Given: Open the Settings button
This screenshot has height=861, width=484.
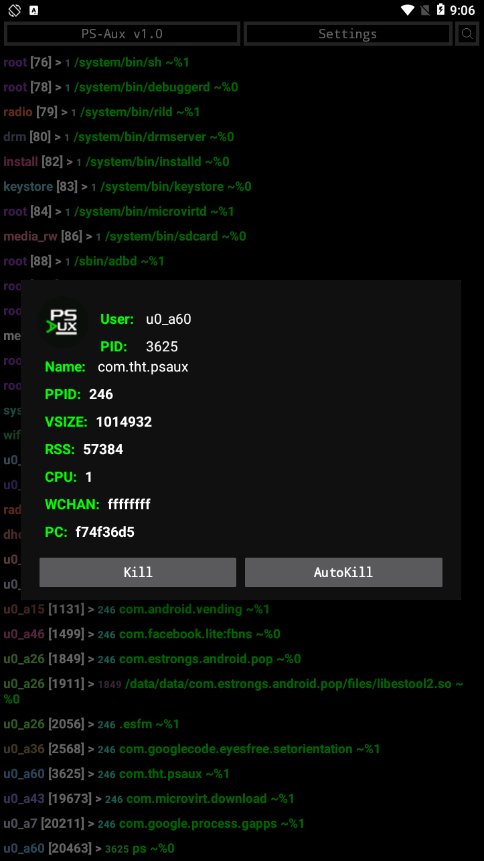Looking at the screenshot, I should tap(348, 34).
